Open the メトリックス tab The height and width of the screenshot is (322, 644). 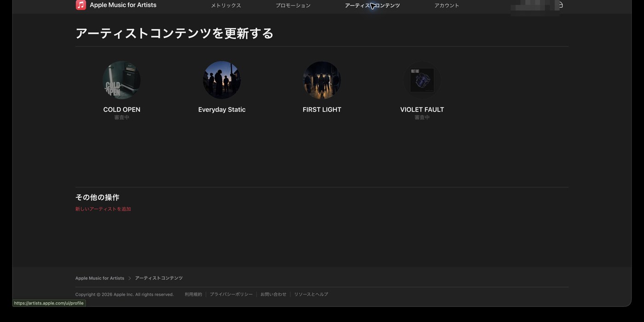[x=226, y=6]
